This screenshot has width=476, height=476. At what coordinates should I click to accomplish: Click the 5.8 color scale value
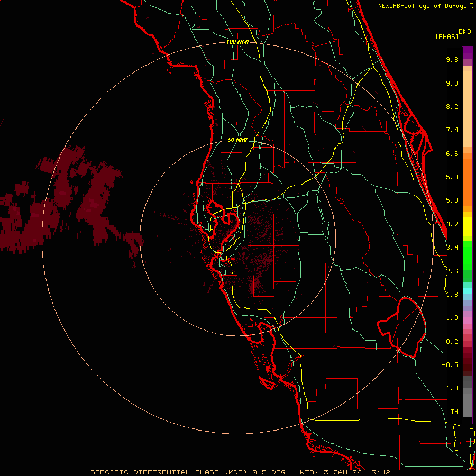pos(452,177)
